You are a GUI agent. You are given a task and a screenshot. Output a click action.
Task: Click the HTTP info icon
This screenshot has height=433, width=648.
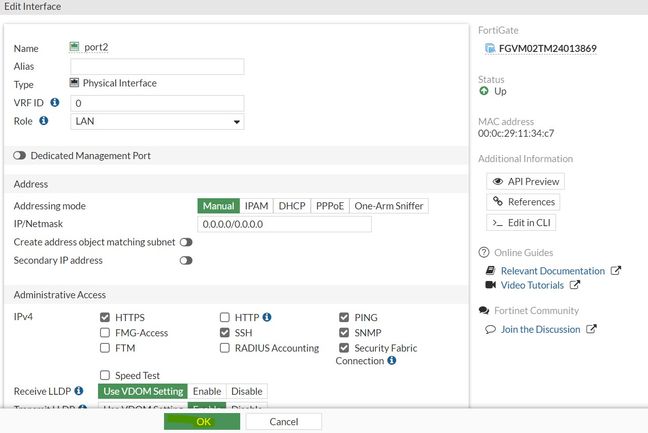point(267,317)
